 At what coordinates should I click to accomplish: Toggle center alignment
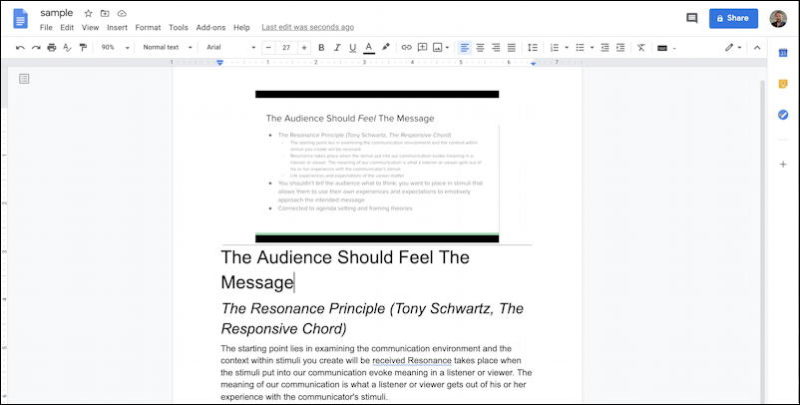pos(480,47)
